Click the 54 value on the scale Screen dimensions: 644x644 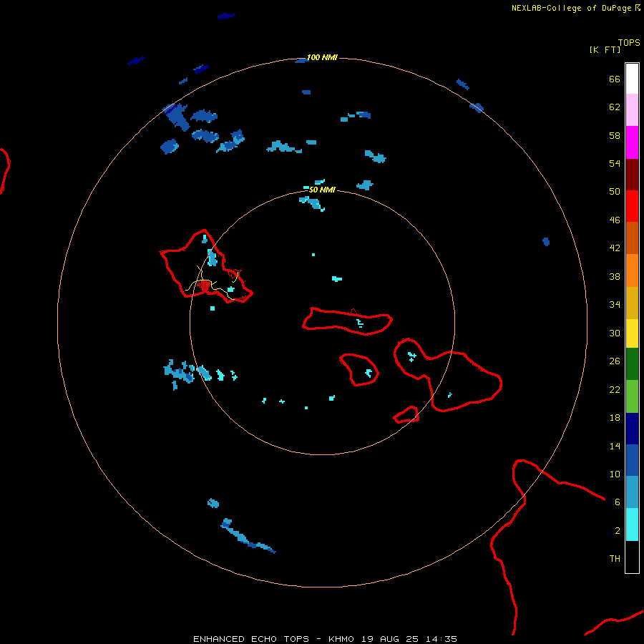pos(615,163)
